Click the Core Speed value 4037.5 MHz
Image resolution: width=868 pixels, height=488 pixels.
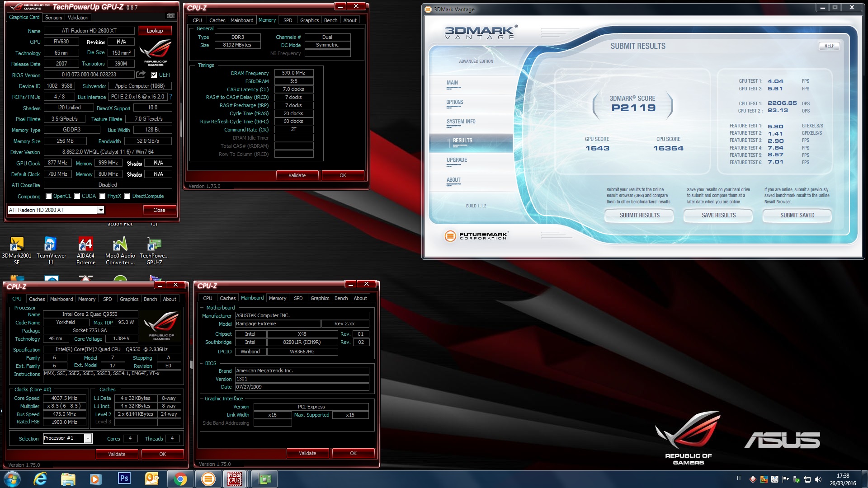pyautogui.click(x=64, y=398)
